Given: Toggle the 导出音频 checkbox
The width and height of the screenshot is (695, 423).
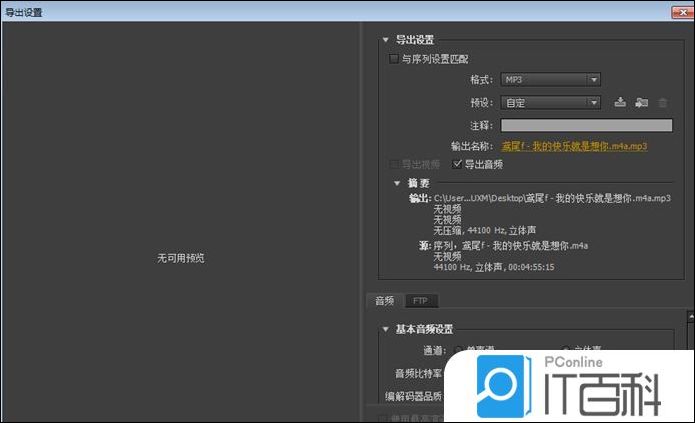Looking at the screenshot, I should tap(457, 164).
